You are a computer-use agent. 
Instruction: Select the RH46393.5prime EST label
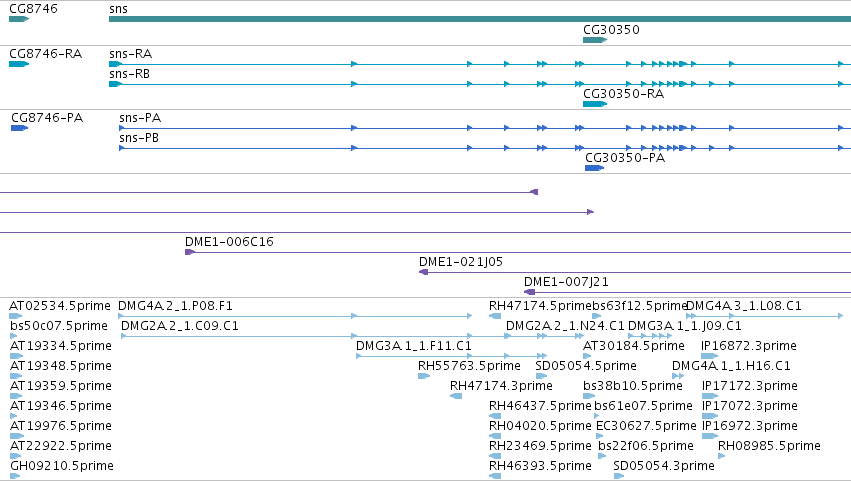(540, 466)
